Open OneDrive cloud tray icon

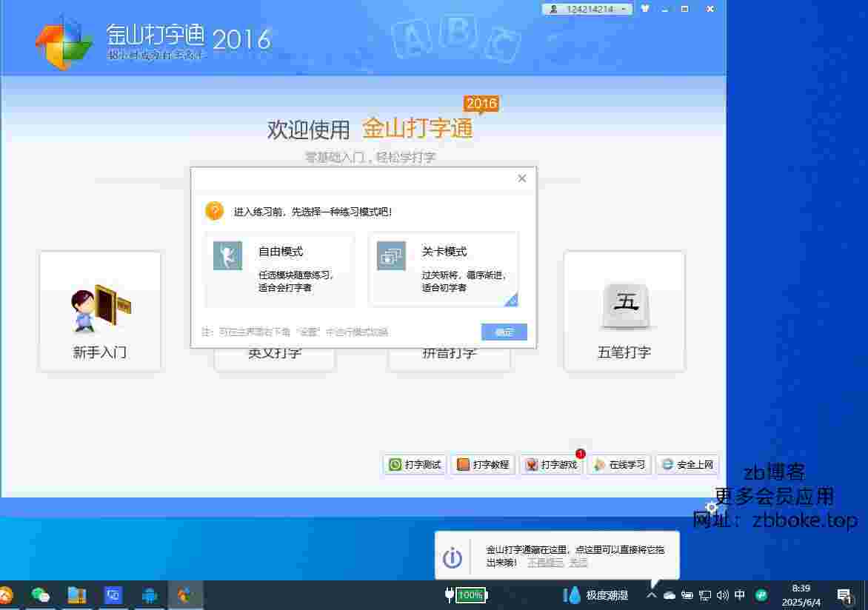670,595
